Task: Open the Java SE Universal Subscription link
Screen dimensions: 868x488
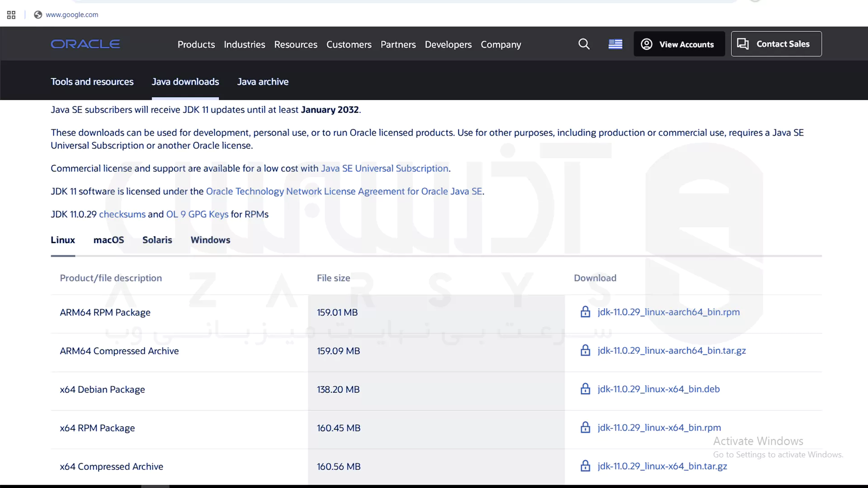Action: pyautogui.click(x=384, y=169)
